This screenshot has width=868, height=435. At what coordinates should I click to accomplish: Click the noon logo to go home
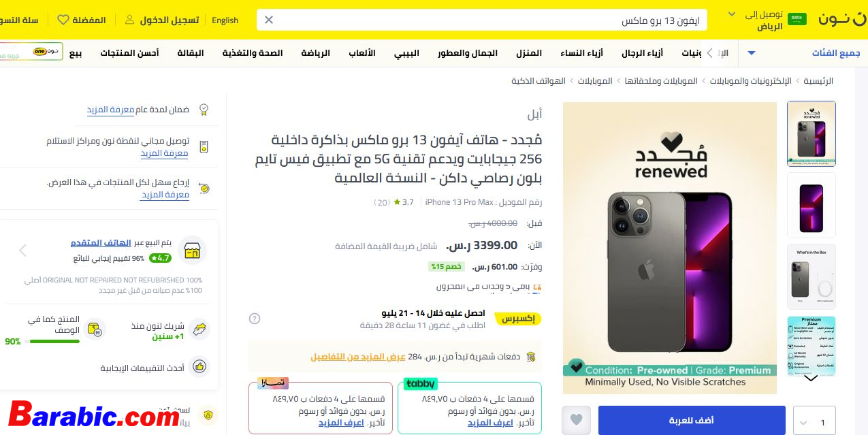[x=841, y=19]
